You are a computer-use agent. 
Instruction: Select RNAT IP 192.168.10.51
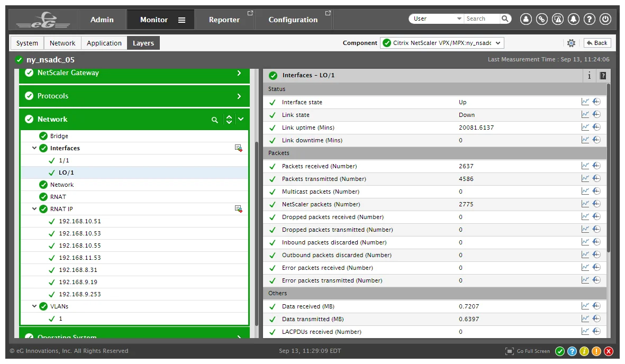pyautogui.click(x=80, y=221)
